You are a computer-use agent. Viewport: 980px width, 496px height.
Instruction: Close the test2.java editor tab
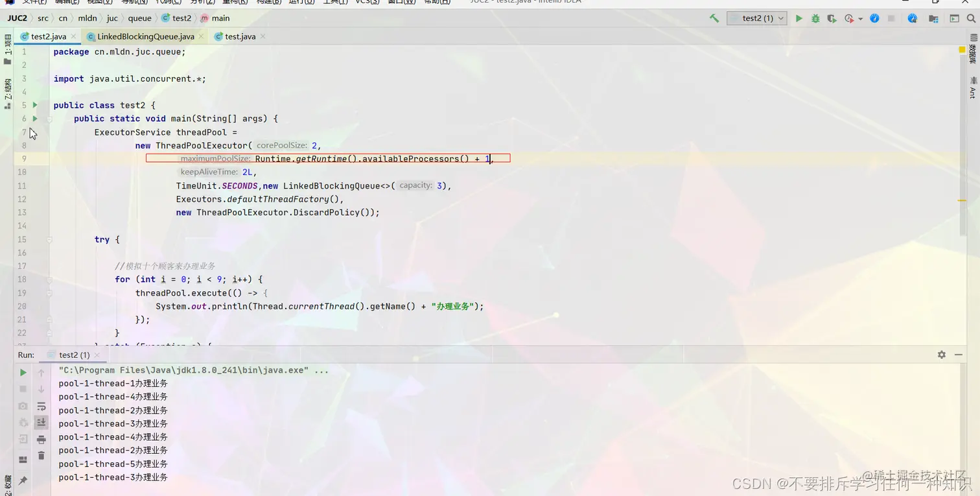73,37
